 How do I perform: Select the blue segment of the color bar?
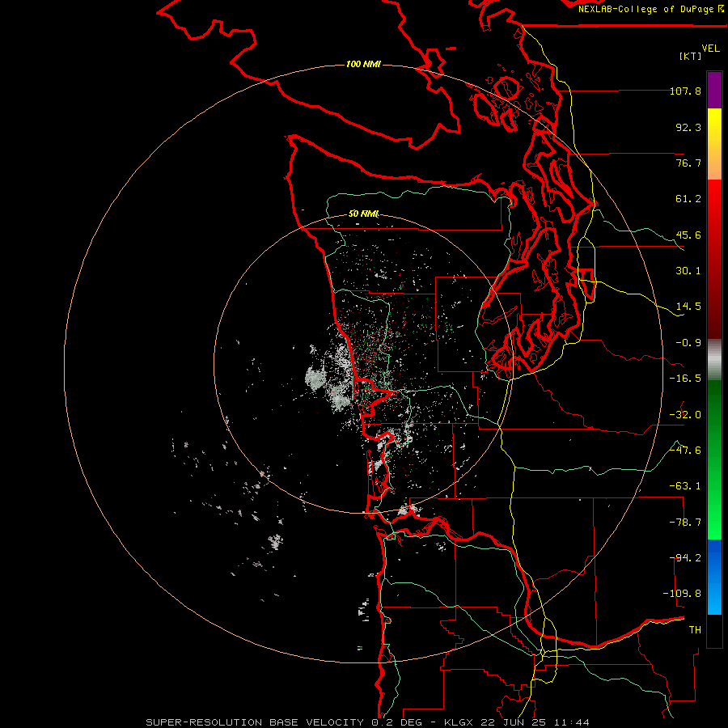pos(714,577)
